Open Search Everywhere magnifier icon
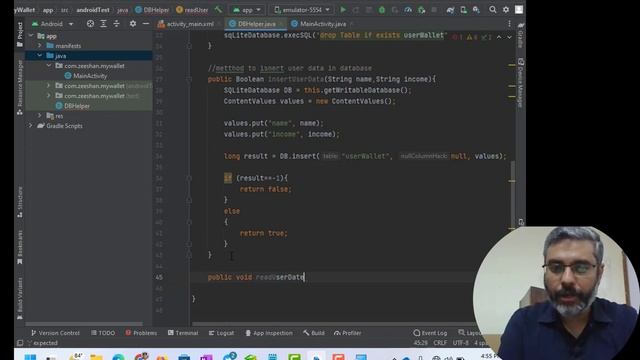 click(x=493, y=9)
